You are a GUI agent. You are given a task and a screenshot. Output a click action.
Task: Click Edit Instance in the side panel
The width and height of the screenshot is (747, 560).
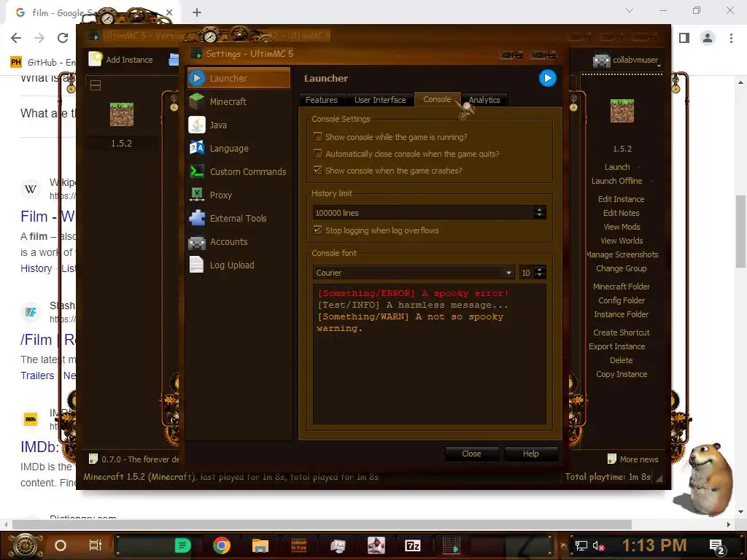tap(621, 199)
